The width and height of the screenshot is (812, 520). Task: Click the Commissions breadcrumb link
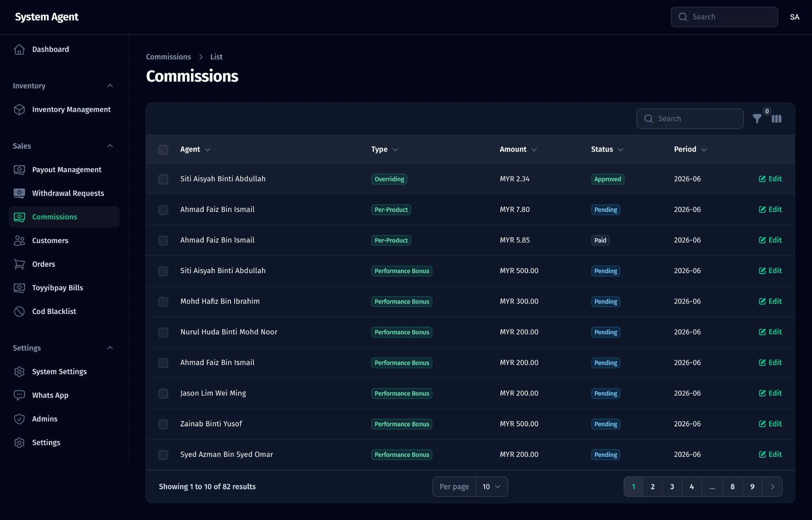coord(168,57)
